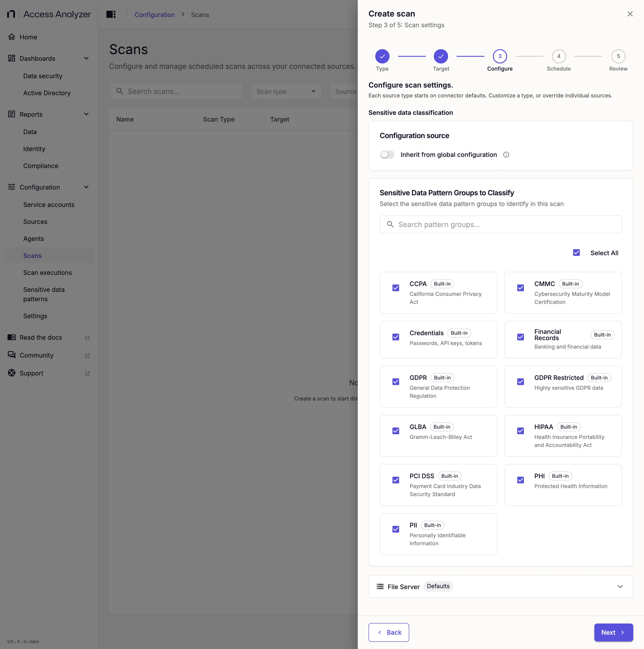
Task: Click completed Target step circle
Action: [441, 56]
